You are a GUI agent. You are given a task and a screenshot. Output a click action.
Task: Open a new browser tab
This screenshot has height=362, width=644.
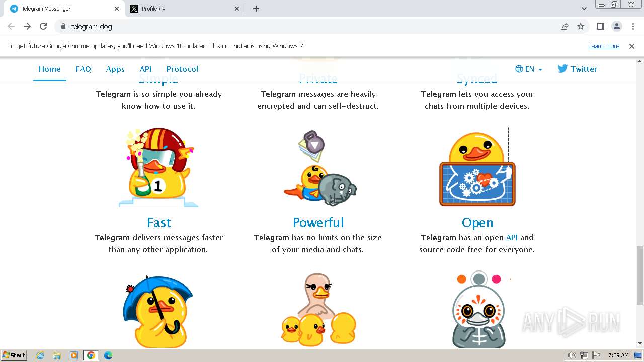click(x=256, y=9)
